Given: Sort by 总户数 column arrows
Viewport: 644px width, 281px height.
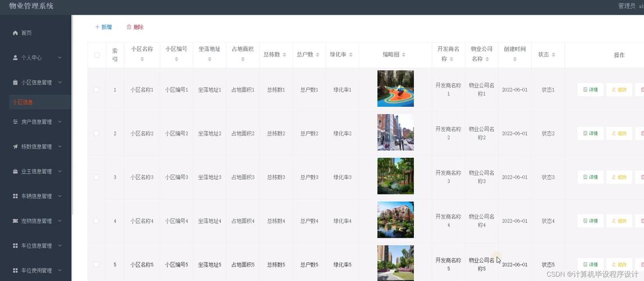Looking at the screenshot, I should point(317,55).
